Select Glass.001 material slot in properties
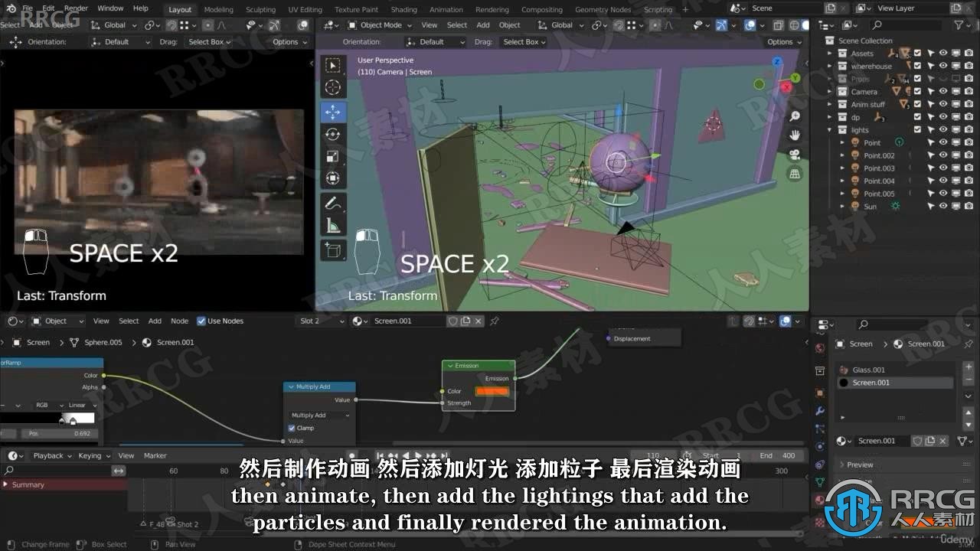980x551 pixels. [x=896, y=370]
